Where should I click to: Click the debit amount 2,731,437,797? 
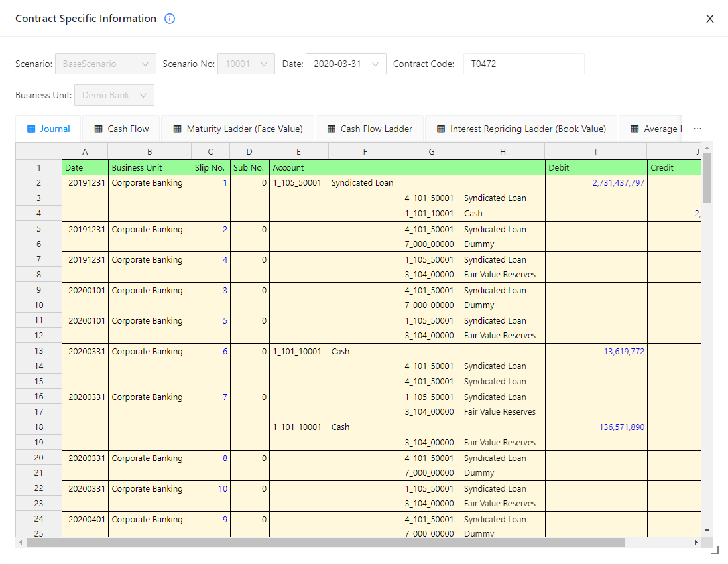618,183
